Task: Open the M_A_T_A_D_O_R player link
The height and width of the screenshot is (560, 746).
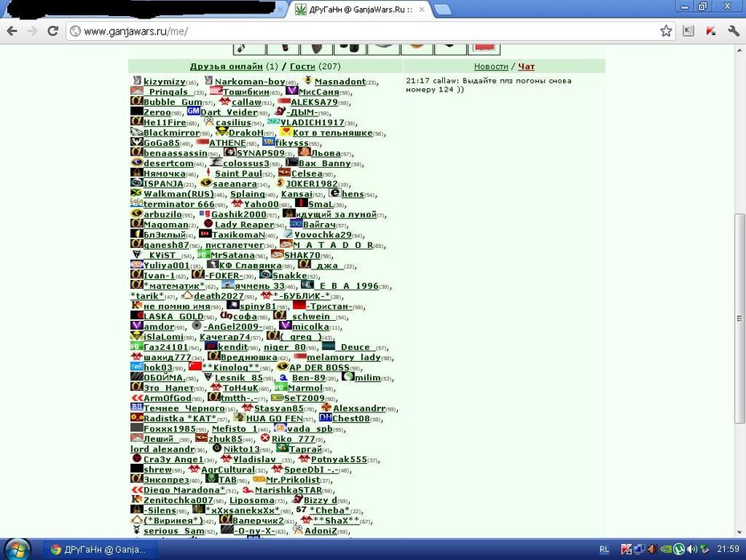Action: [333, 245]
